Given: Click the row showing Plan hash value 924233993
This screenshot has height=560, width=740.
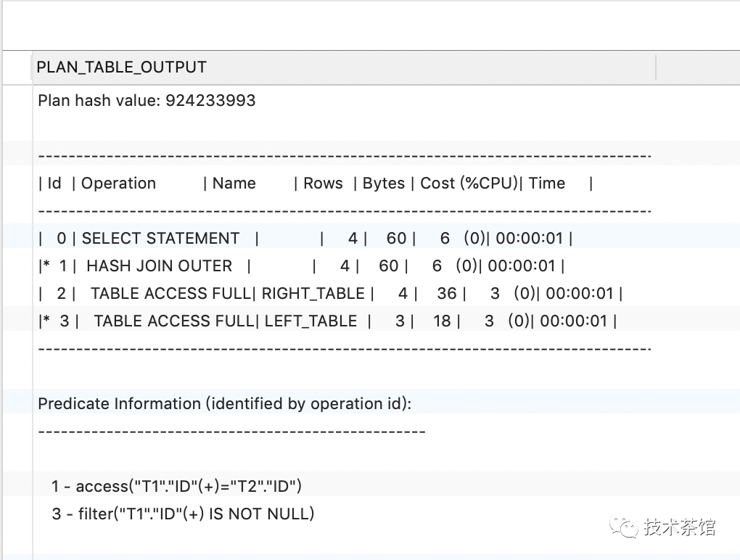Looking at the screenshot, I should click(147, 100).
